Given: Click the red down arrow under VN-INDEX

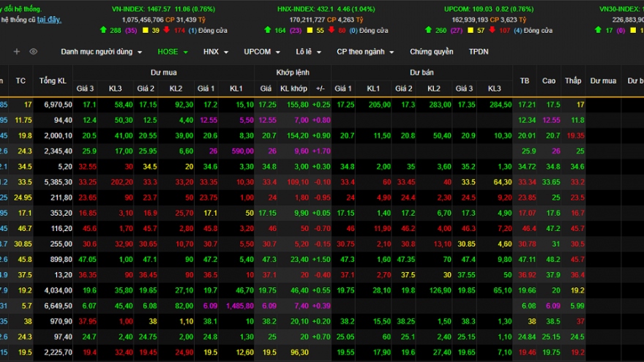Looking at the screenshot, I should pyautogui.click(x=167, y=31).
